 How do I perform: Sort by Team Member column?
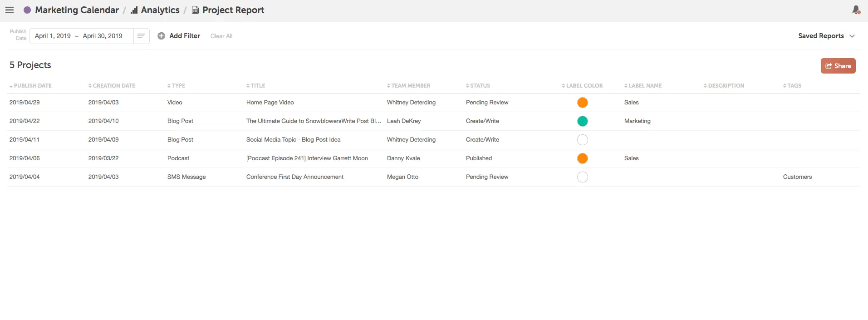point(408,86)
